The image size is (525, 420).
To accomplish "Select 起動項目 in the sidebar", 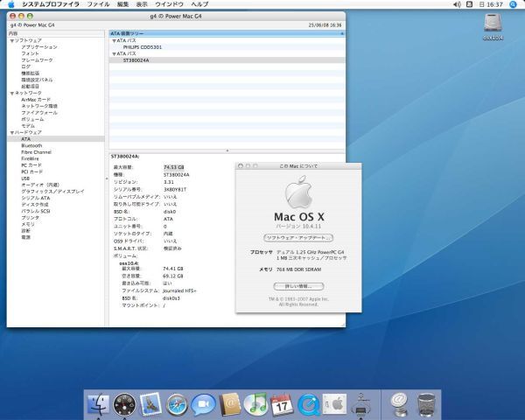I will pos(30,87).
